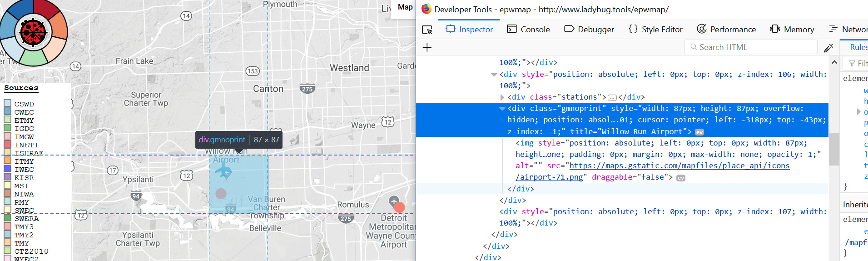Click the Ladybug logo

click(34, 33)
